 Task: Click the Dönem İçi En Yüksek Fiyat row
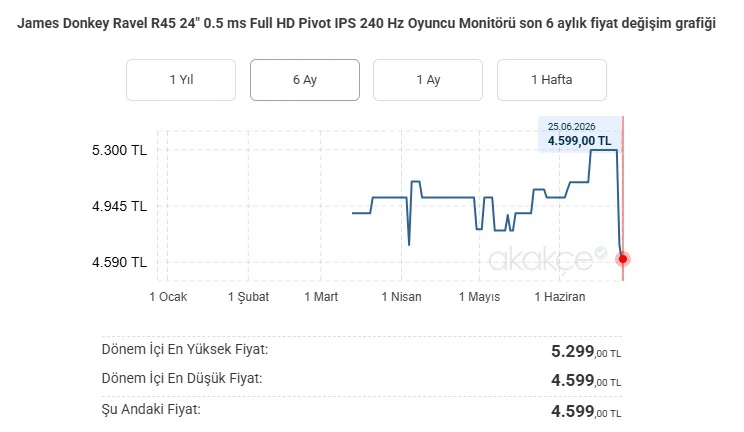(362, 350)
